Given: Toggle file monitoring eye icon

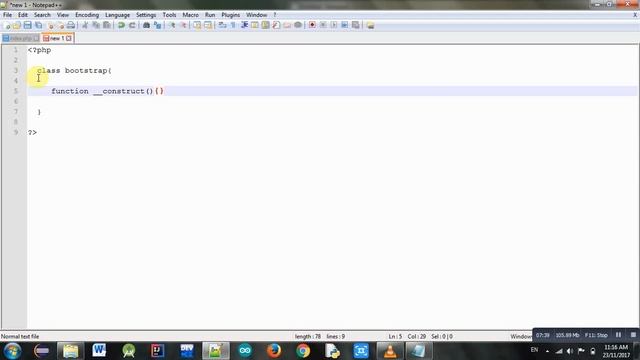Looking at the screenshot, I should pos(298,25).
